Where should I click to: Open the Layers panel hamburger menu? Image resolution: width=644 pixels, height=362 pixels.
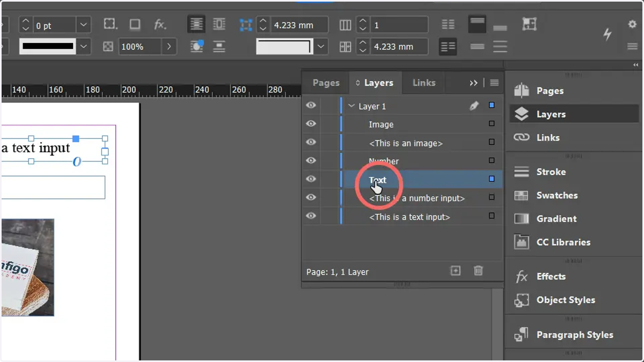pyautogui.click(x=494, y=83)
